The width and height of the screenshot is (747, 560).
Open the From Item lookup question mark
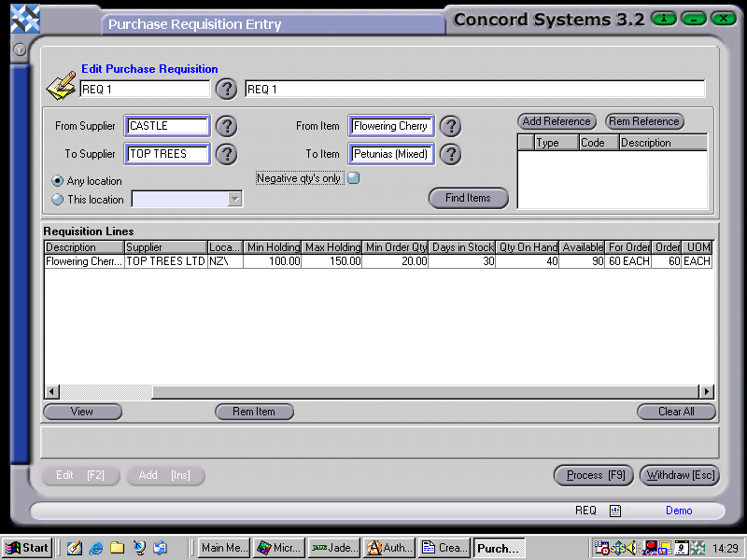[450, 126]
